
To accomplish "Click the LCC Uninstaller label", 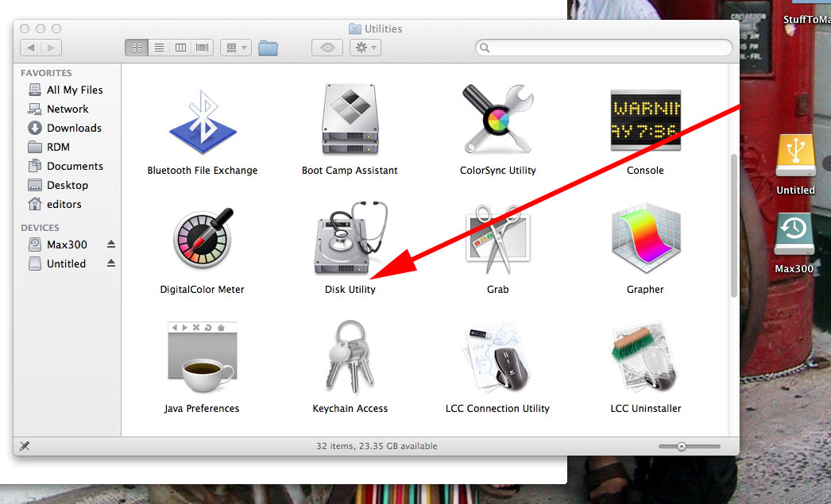I will [646, 409].
